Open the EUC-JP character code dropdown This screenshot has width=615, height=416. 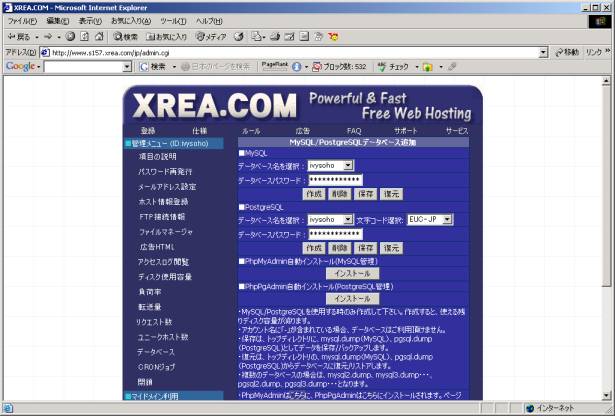click(450, 219)
